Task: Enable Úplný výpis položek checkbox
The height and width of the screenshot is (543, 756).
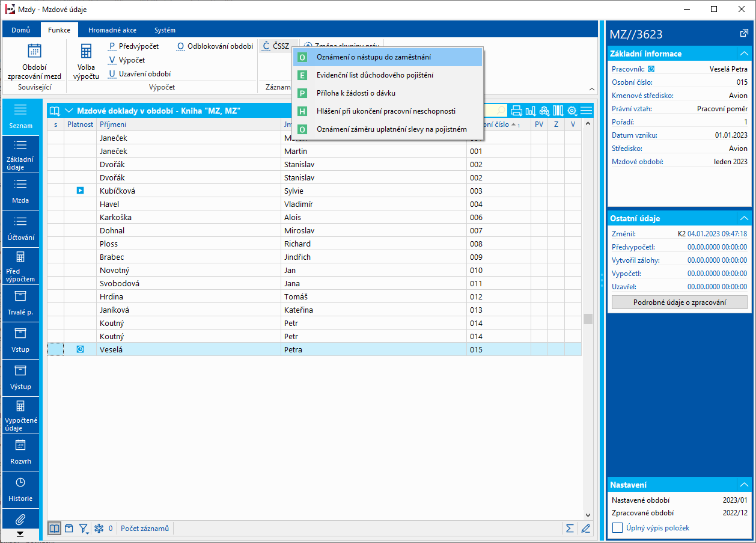Action: [617, 528]
